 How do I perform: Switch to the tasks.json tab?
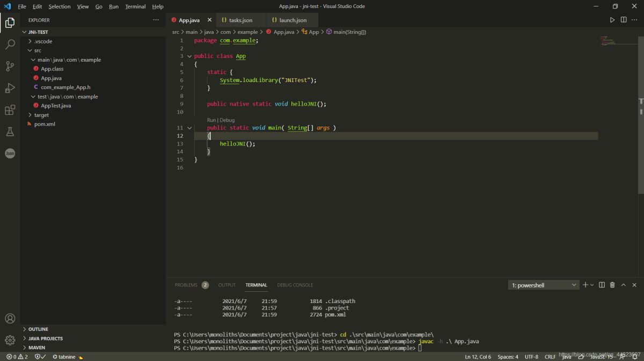coord(240,20)
